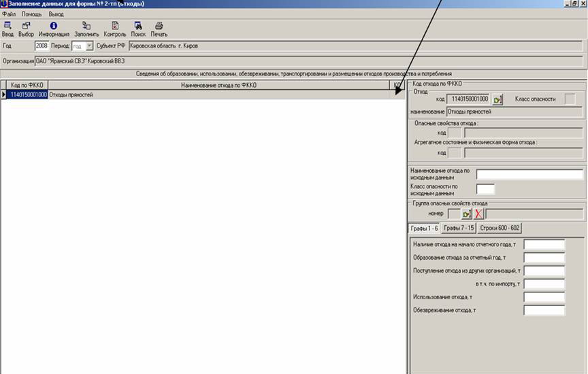
Task: Expand the Период dropdown
Action: point(89,46)
